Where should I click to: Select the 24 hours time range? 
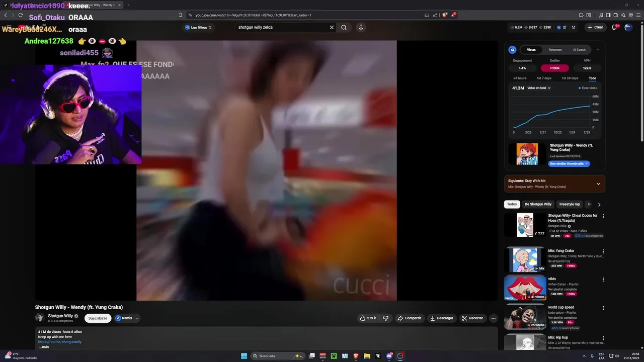[520, 78]
